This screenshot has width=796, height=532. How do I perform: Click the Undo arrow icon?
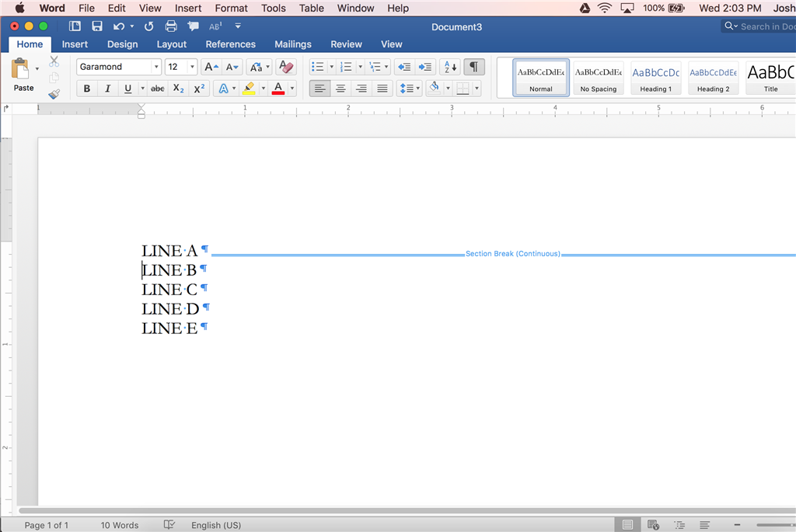(119, 26)
